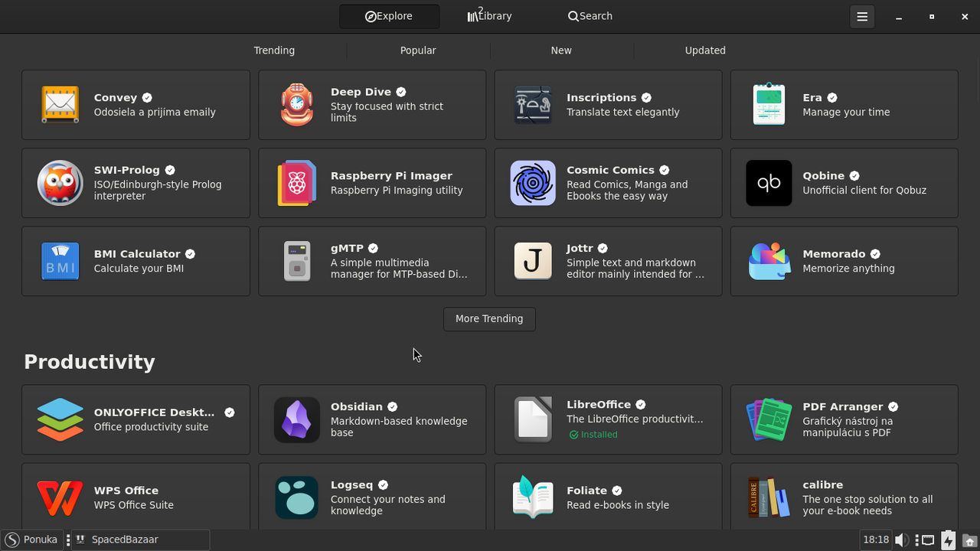The height and width of the screenshot is (551, 980).
Task: Click the "PDF Arranger" app title
Action: coord(843,406)
